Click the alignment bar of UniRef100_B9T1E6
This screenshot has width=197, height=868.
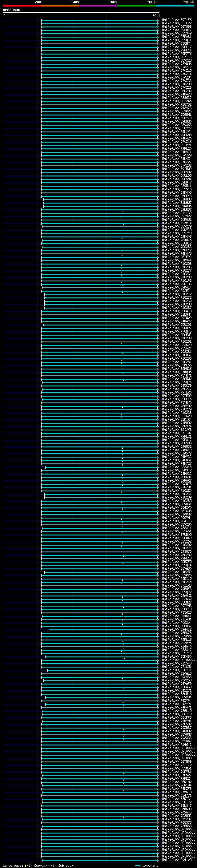coord(100,20)
